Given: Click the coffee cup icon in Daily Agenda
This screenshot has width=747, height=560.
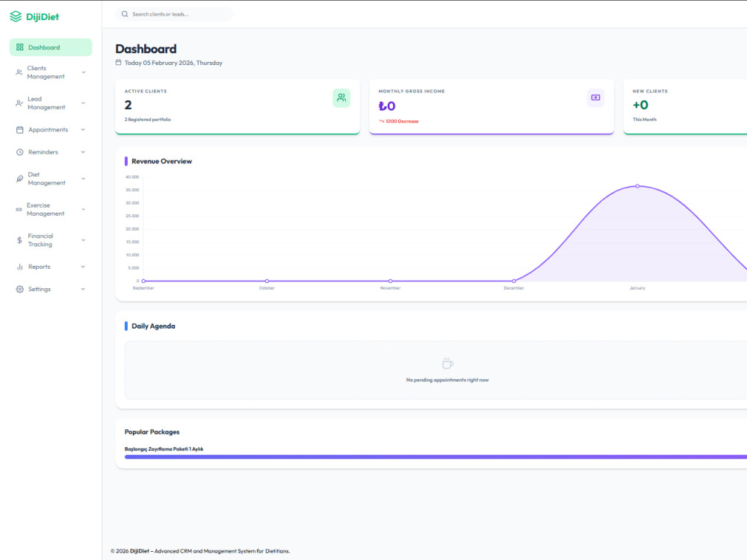Looking at the screenshot, I should pyautogui.click(x=447, y=364).
